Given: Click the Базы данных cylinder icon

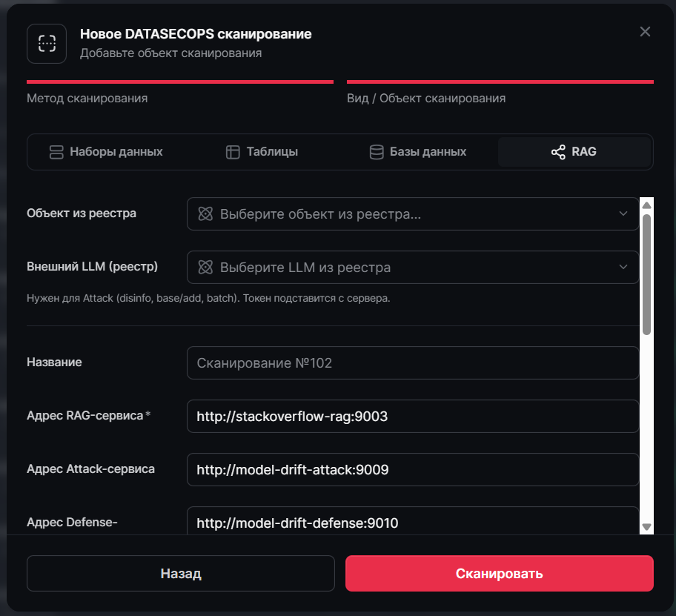Looking at the screenshot, I should pyautogui.click(x=377, y=152).
